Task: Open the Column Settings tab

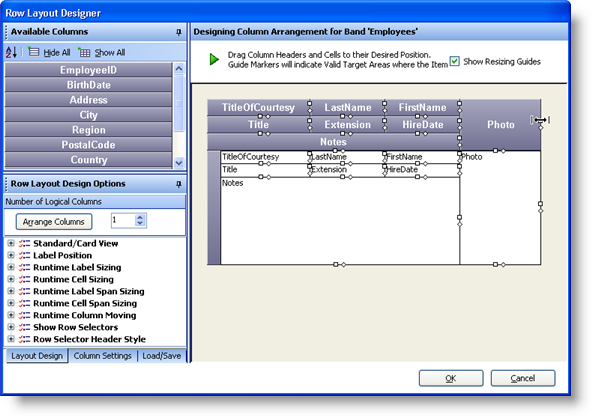Action: point(103,356)
